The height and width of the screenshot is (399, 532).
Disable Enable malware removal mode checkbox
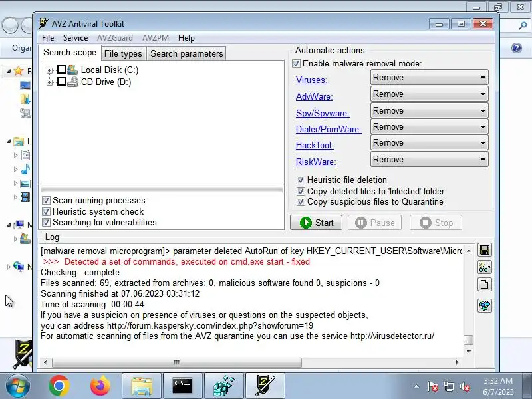pyautogui.click(x=296, y=63)
